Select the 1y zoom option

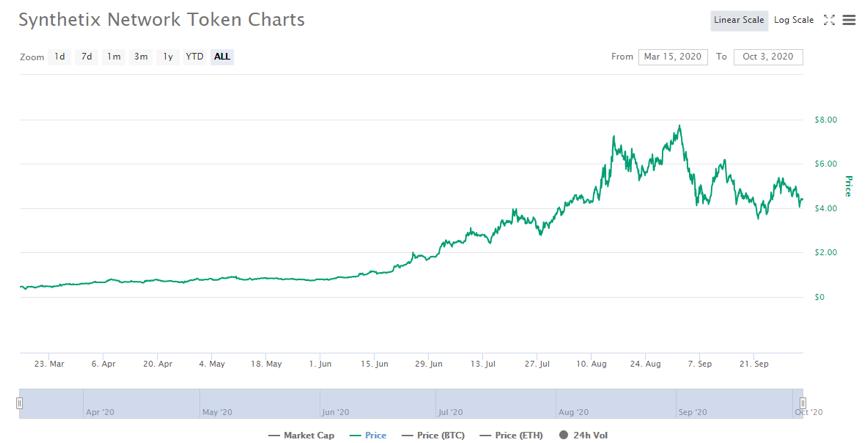tap(168, 57)
